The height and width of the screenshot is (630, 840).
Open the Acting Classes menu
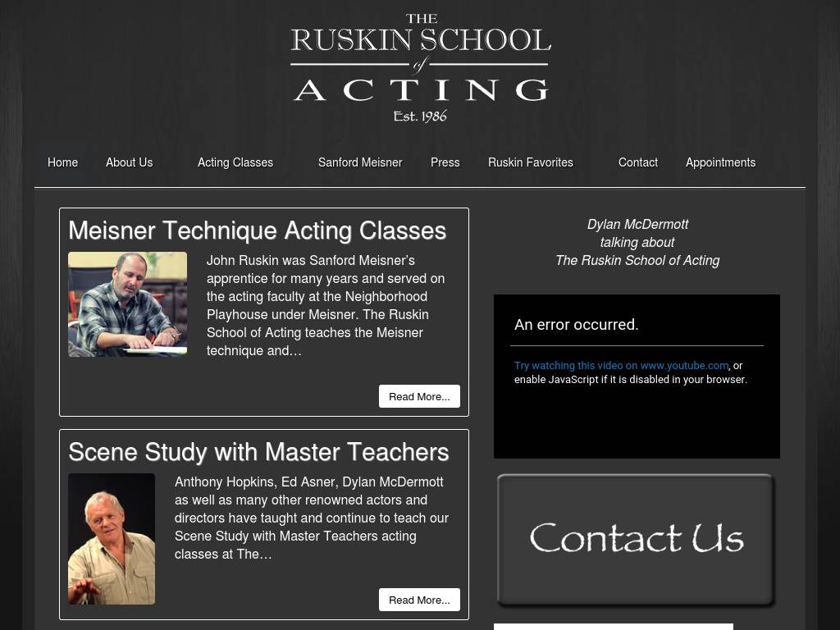click(235, 162)
